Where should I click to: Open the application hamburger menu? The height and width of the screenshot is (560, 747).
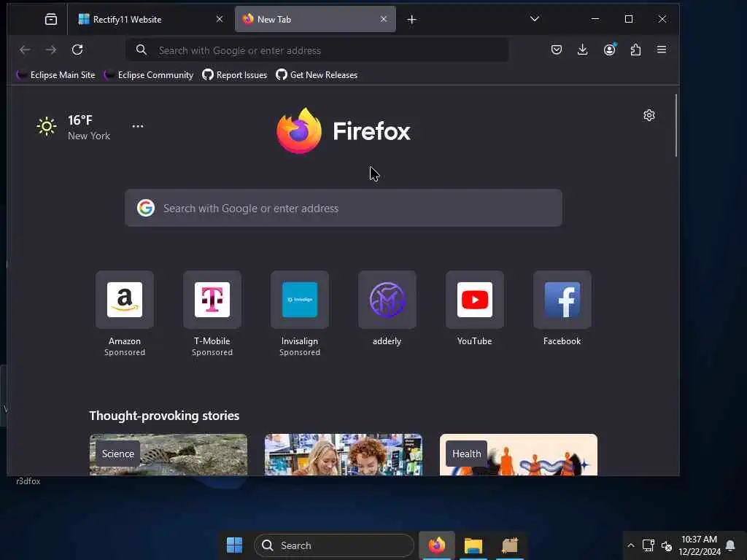point(662,50)
